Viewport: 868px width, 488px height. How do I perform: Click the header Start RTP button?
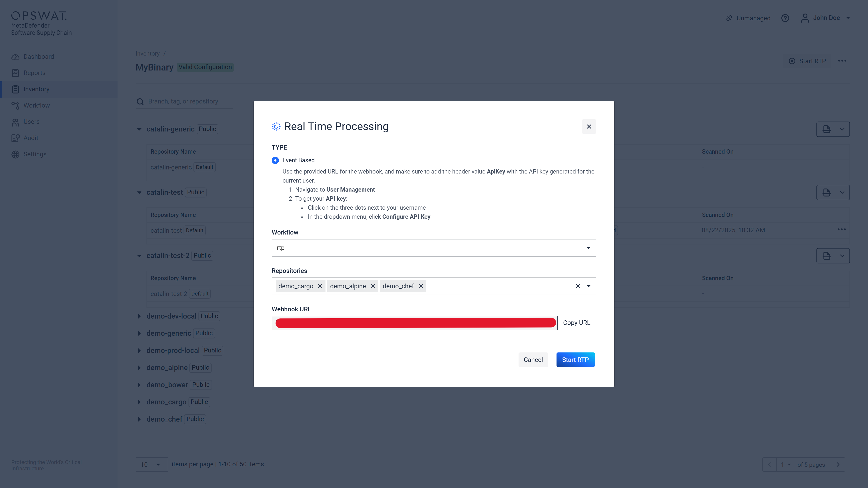pos(807,61)
